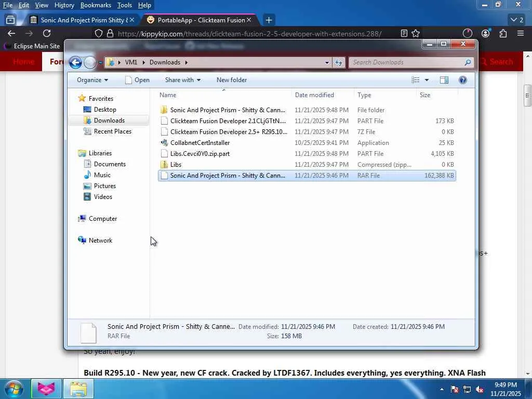This screenshot has height=399, width=532.
Task: Select Clickteam Fusion Developer 2.5+ 7Z file
Action: tap(307, 131)
